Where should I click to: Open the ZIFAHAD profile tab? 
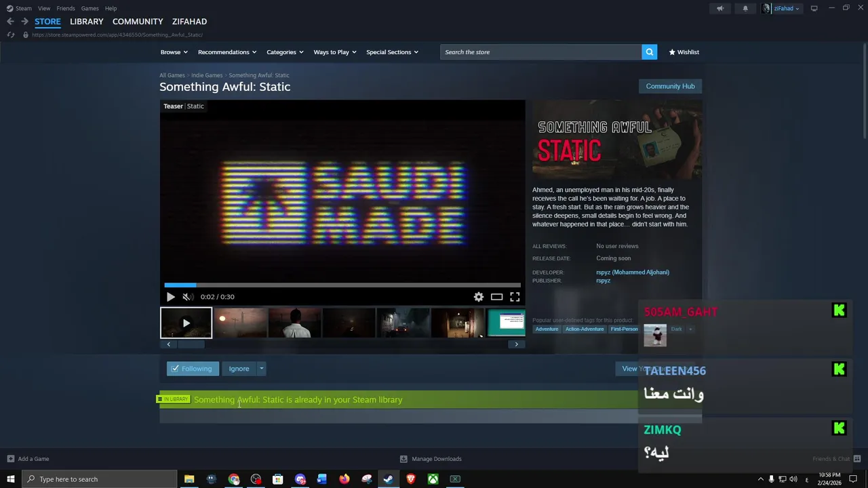(x=189, y=22)
